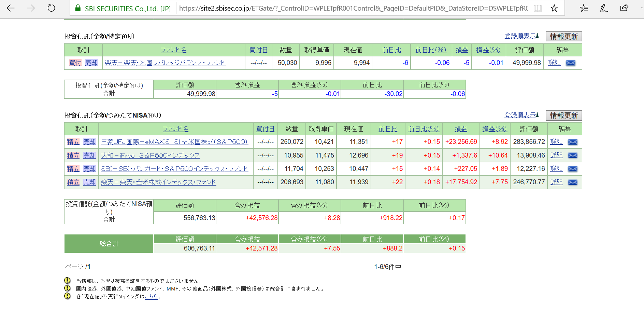
Task: Click 積立 for eMAXIS Slim米国株式 row
Action: point(73,142)
